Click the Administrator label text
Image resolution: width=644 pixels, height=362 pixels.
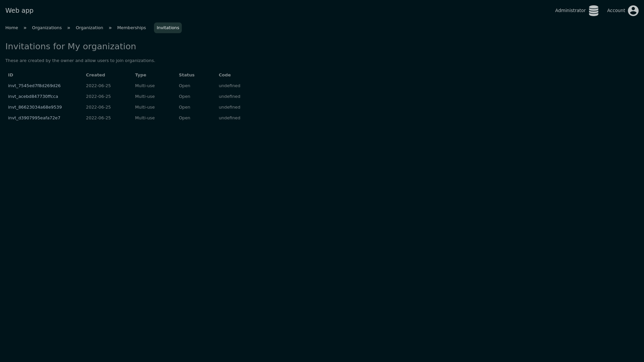(570, 11)
